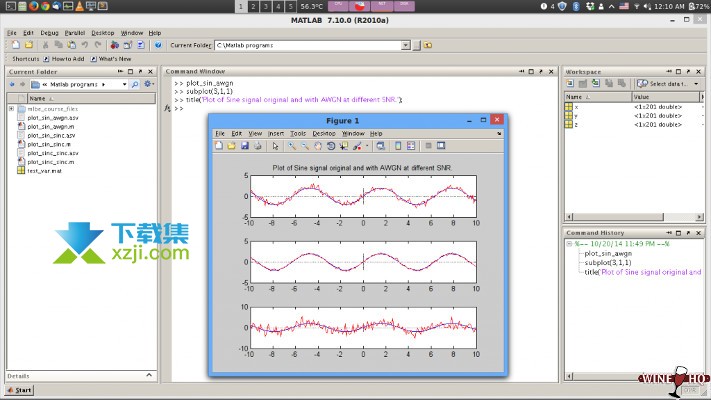This screenshot has height=400, width=711.
Task: Open Help with the blue question icon
Action: (x=158, y=45)
